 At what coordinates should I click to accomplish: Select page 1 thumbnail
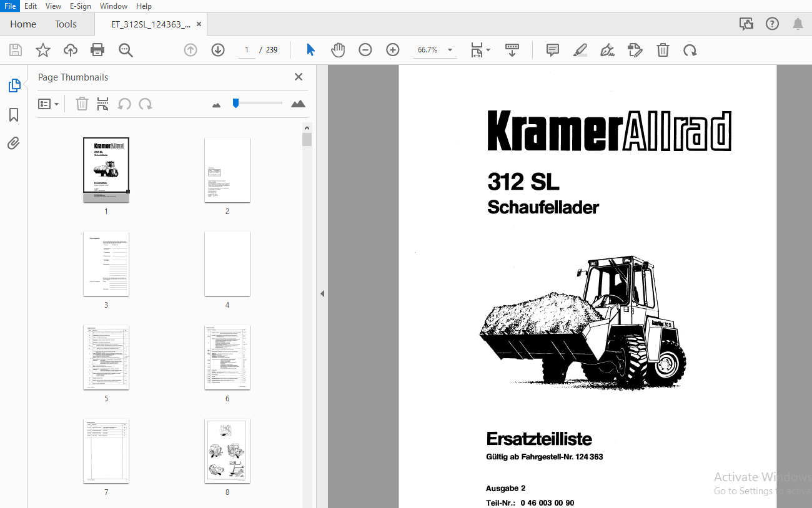106,170
